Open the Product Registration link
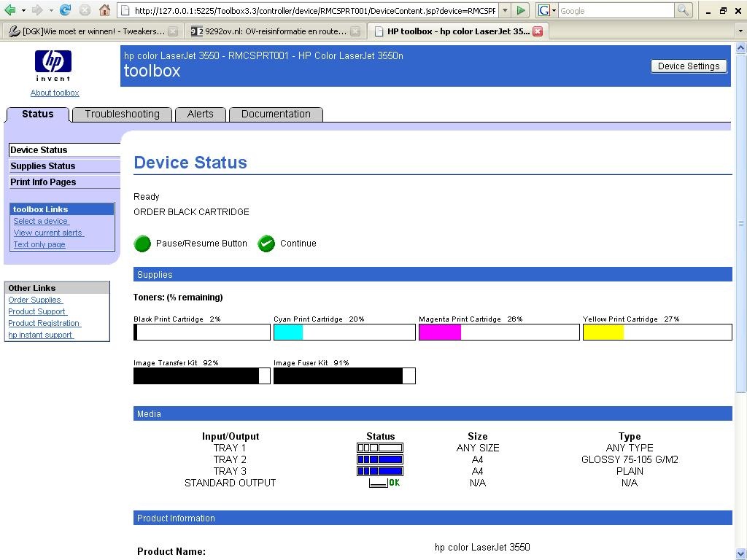The height and width of the screenshot is (560, 747). tap(44, 323)
